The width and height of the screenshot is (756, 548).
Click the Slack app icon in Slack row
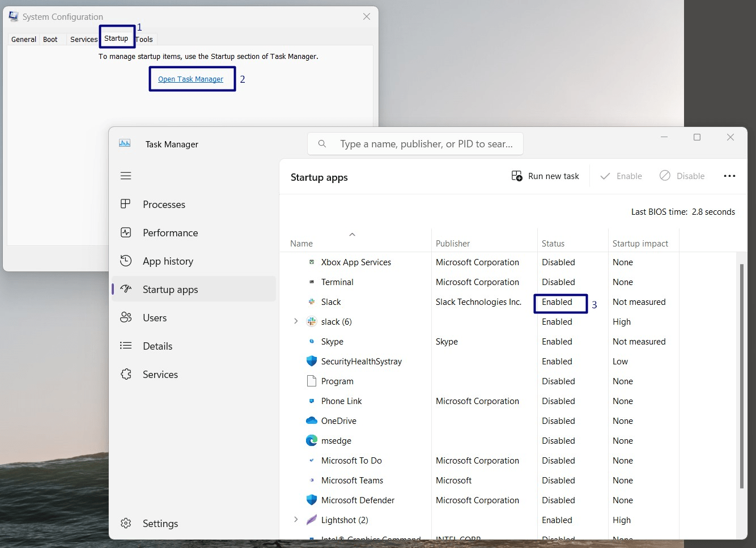tap(312, 301)
